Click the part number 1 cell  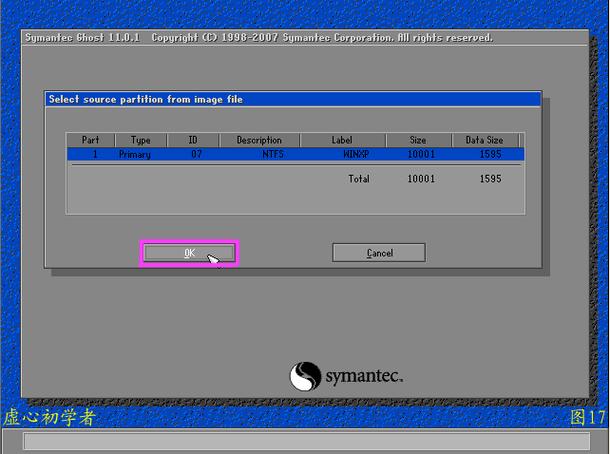coord(95,154)
